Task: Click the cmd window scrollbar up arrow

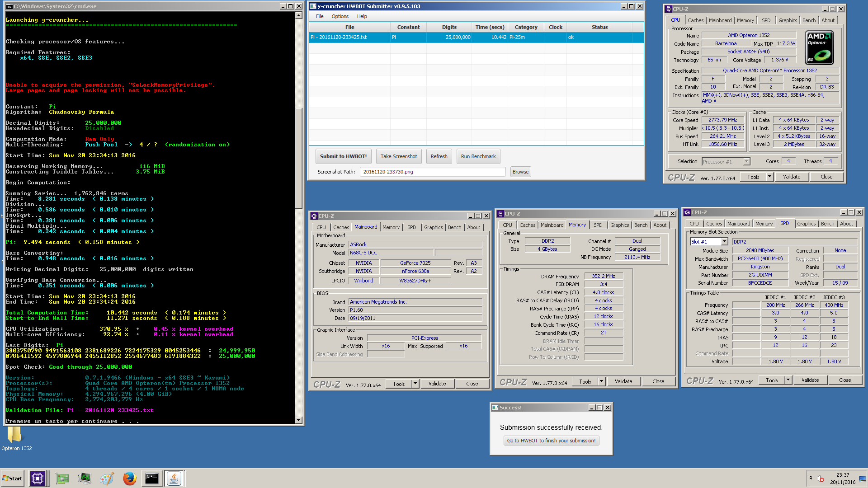Action: tap(298, 15)
